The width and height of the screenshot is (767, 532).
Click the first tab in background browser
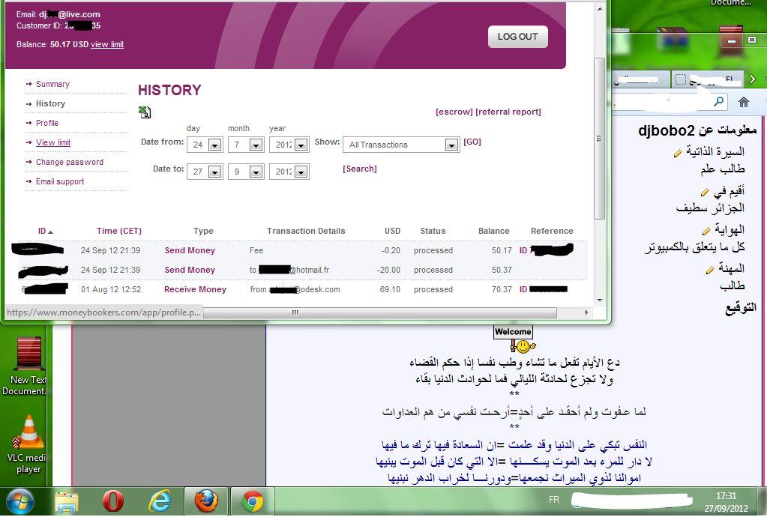(641, 79)
